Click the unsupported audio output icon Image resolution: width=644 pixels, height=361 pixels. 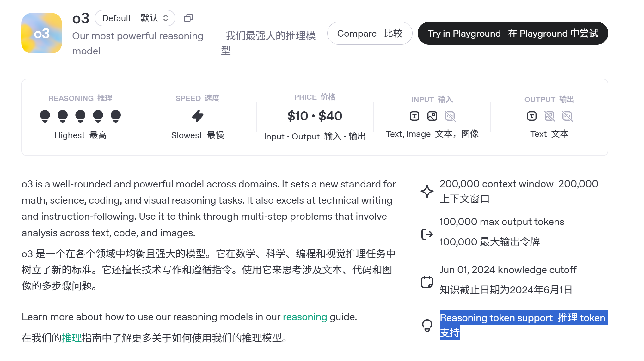click(x=567, y=116)
